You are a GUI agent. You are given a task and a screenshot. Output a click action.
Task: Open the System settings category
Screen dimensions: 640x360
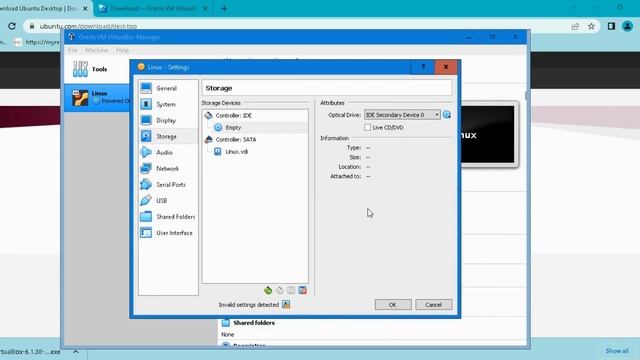coord(168,104)
